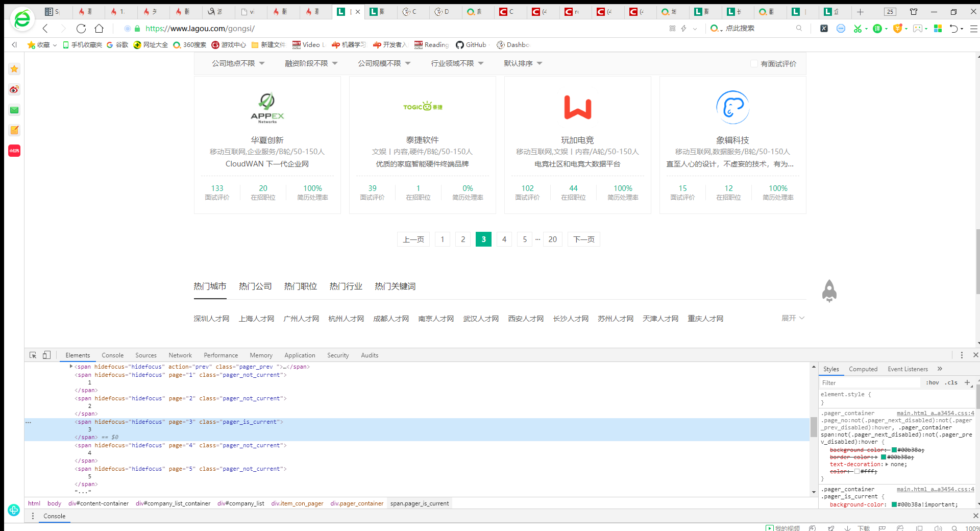Click the browser back arrow

[45, 29]
